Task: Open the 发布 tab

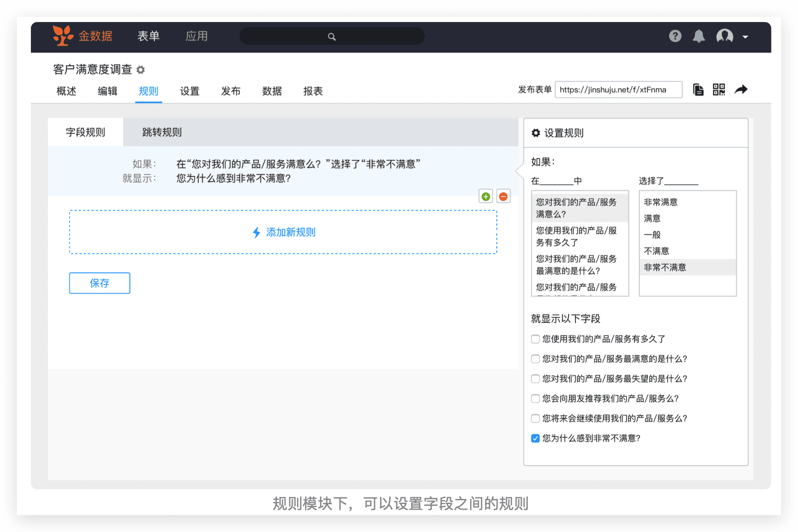Action: coord(231,91)
